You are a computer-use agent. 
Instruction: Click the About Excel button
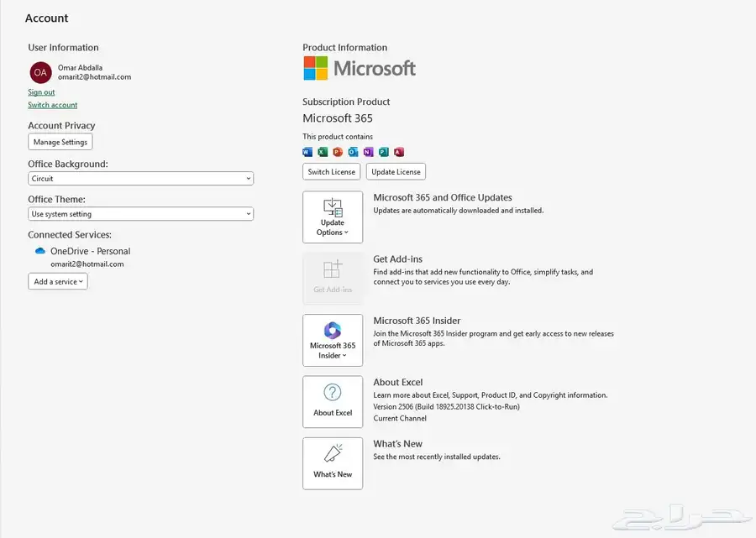tap(333, 402)
